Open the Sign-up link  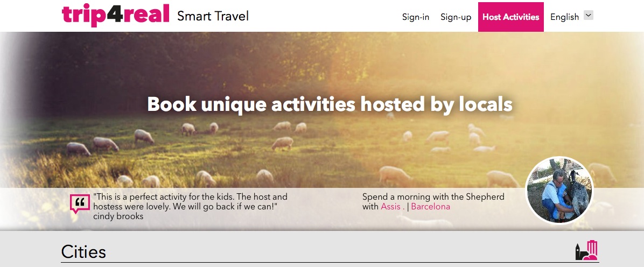456,17
